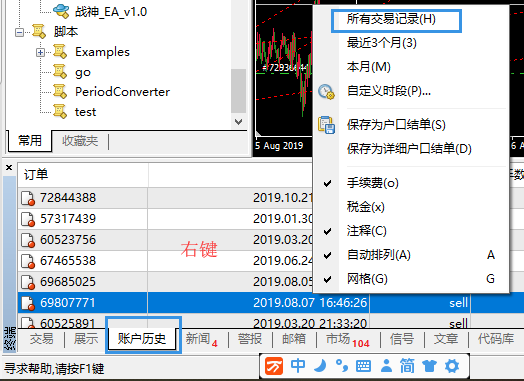Screen dimensions: 524x381
Task: Select 本月(M) menu entry
Action: (369, 67)
